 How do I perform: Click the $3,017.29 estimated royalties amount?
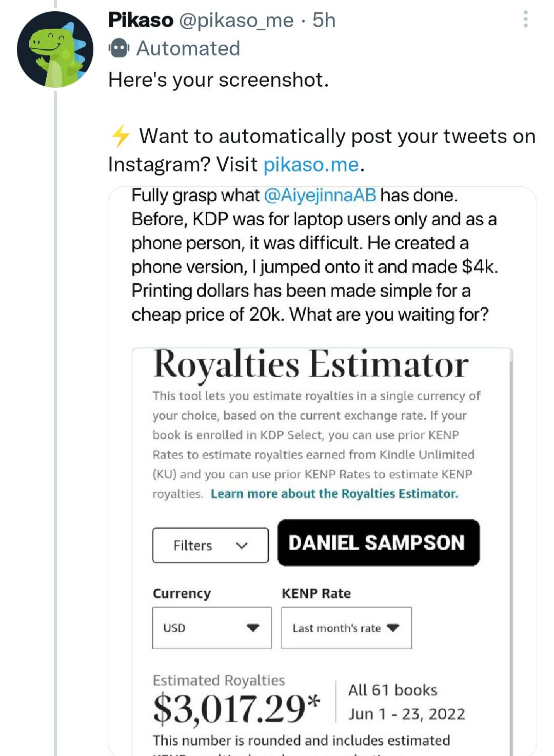click(x=237, y=709)
